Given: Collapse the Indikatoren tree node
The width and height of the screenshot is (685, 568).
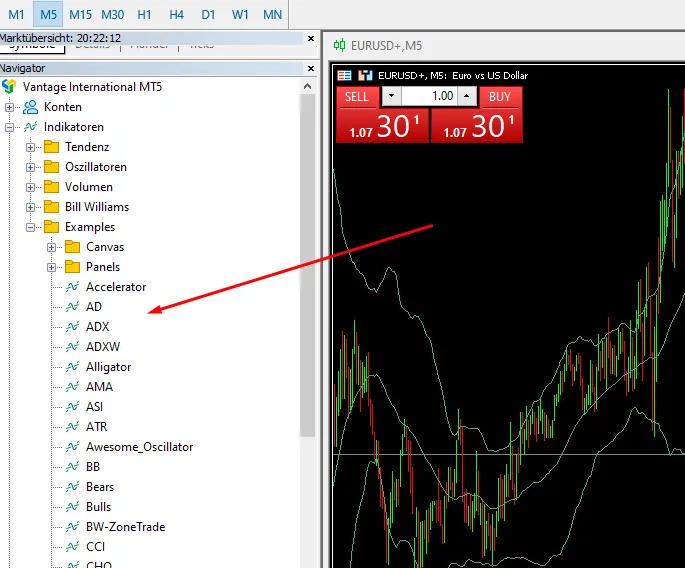Looking at the screenshot, I should click(x=10, y=127).
